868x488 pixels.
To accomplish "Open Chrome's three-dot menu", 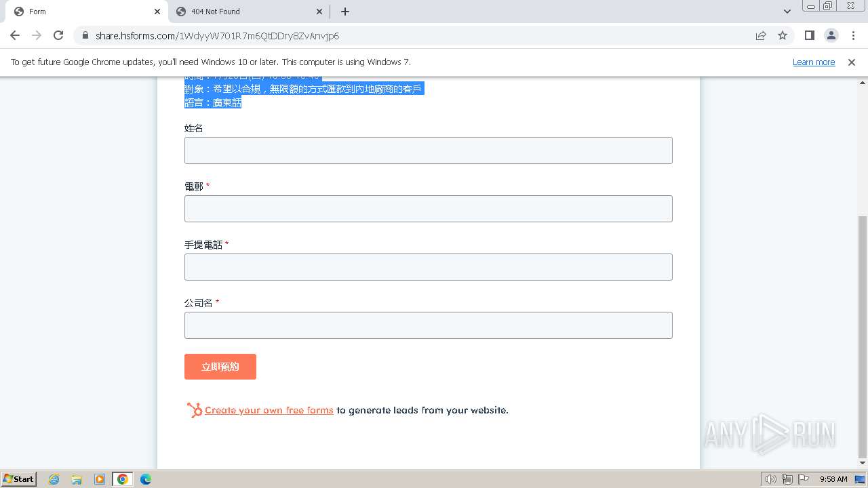I will coord(853,35).
